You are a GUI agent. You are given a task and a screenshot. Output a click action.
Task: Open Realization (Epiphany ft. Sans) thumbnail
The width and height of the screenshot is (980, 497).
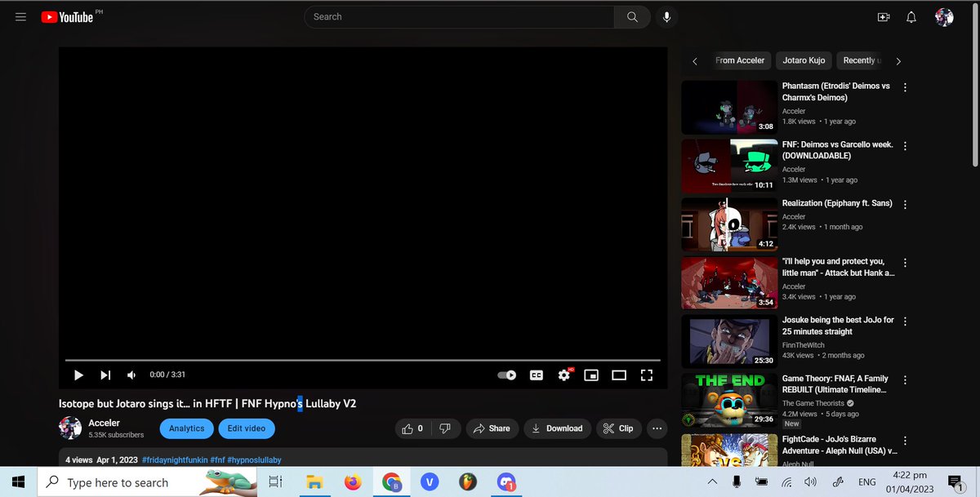click(x=729, y=224)
